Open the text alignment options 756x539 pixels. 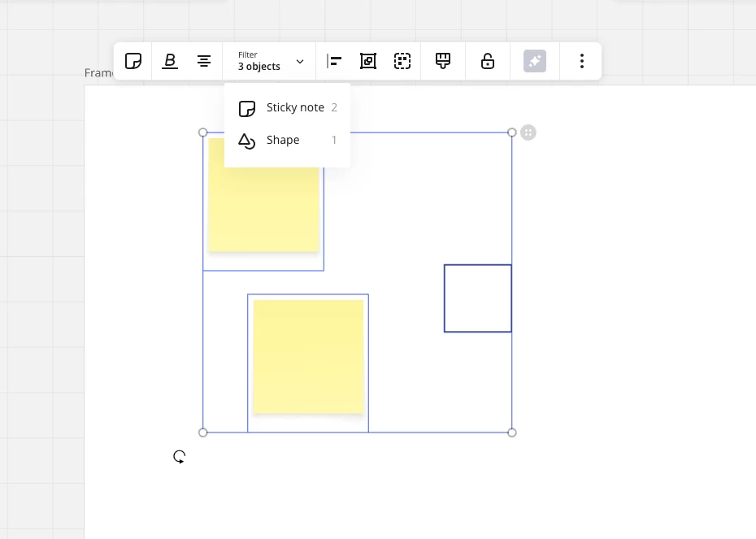point(204,61)
